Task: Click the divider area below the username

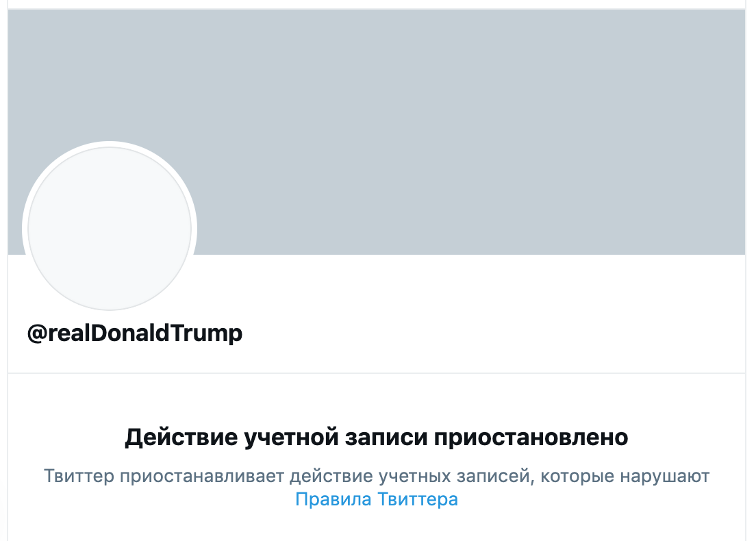Action: [377, 370]
